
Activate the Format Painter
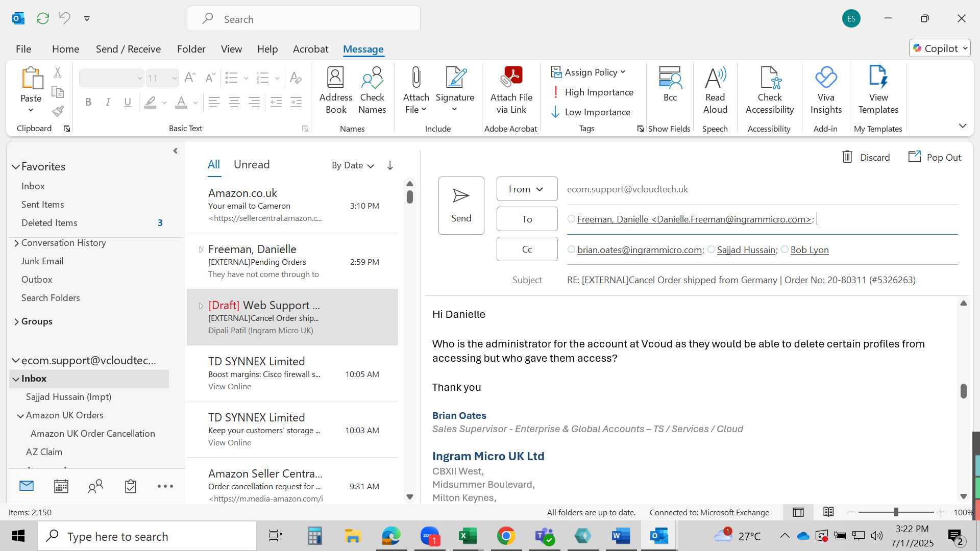coord(58,111)
